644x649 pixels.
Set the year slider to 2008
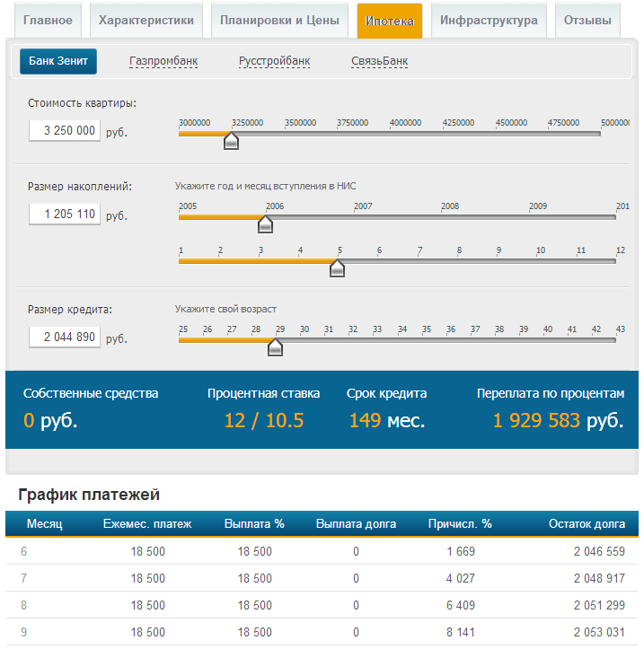(449, 217)
